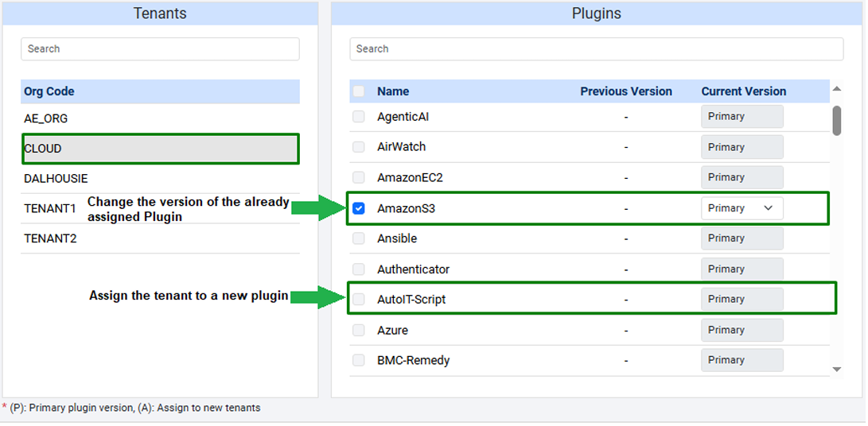This screenshot has height=426, width=868.
Task: Click BMC-Remedy current version field
Action: pyautogui.click(x=741, y=360)
